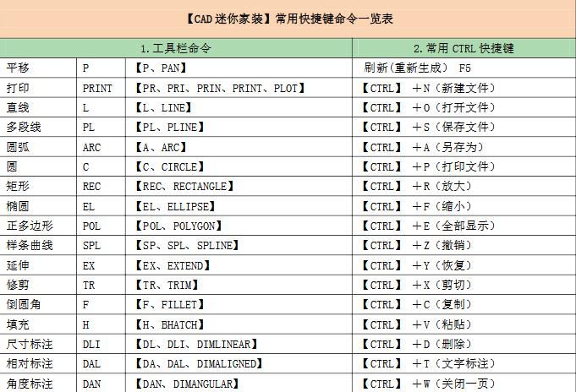The width and height of the screenshot is (576, 392).
Task: Select the POL shortcut cell
Action: tap(101, 226)
